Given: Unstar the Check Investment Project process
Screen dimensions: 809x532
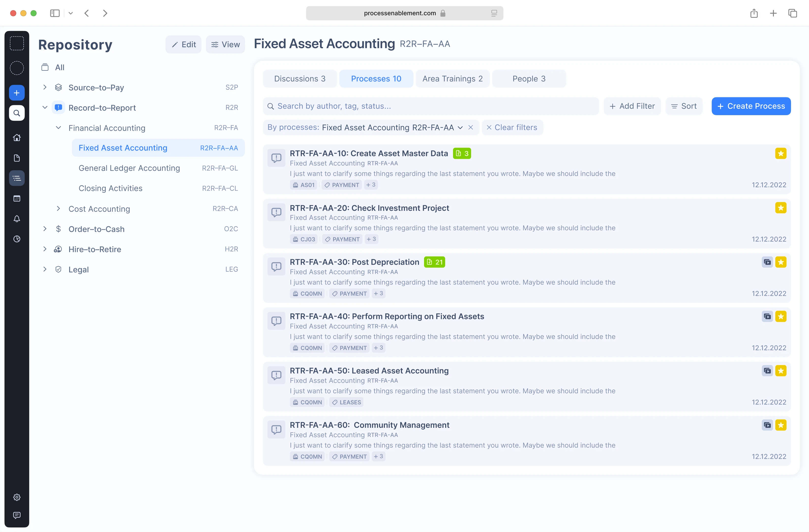Looking at the screenshot, I should (781, 208).
